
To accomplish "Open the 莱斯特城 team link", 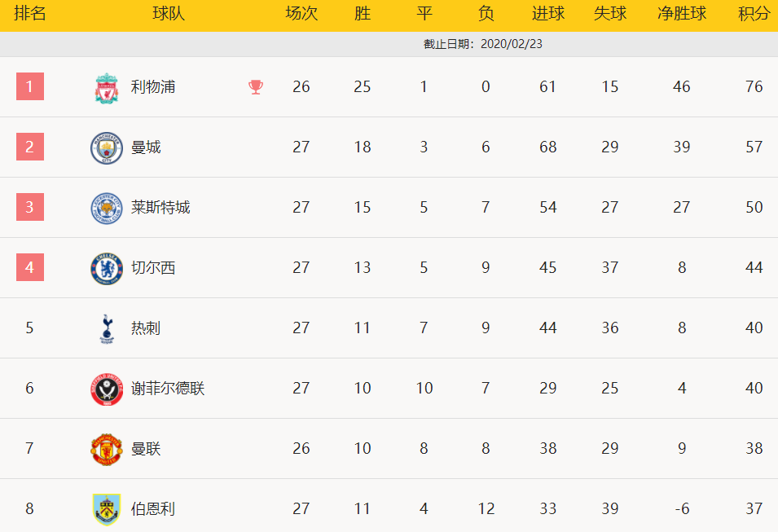I will pos(160,207).
